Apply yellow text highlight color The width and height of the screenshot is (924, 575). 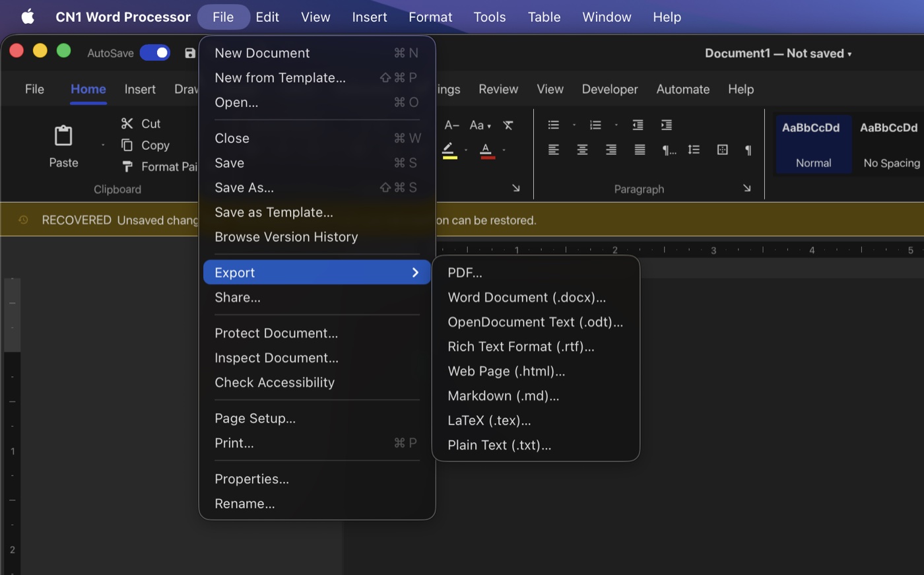[449, 151]
